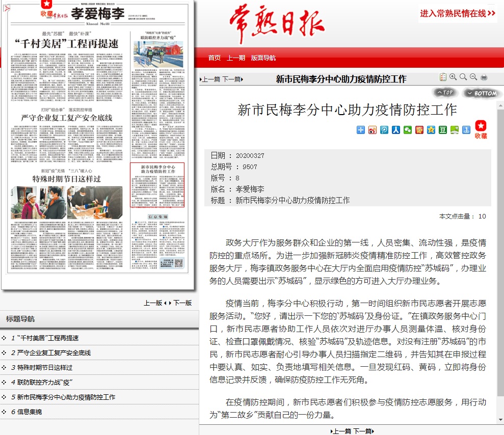Click the previous page left arrow
The width and height of the screenshot is (504, 435).
165,303
